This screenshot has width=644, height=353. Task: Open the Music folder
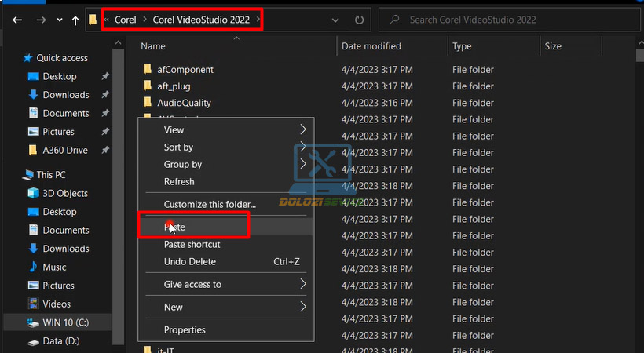pos(54,267)
